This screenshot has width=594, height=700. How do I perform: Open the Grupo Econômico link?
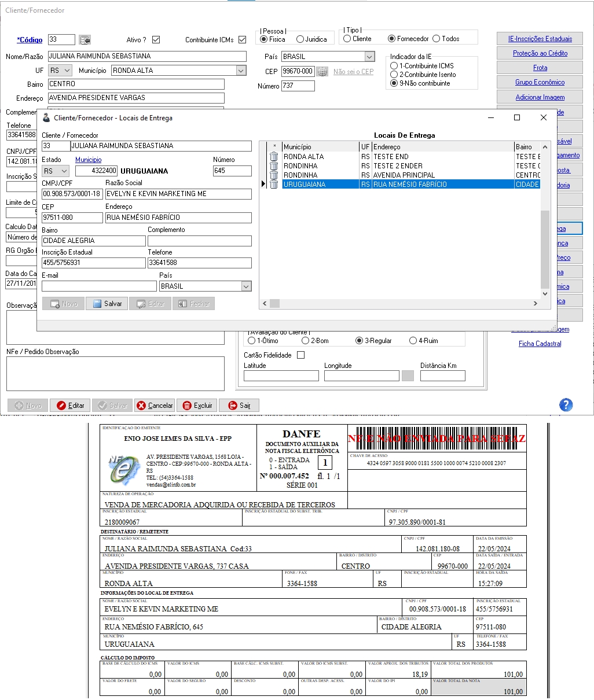tap(540, 82)
